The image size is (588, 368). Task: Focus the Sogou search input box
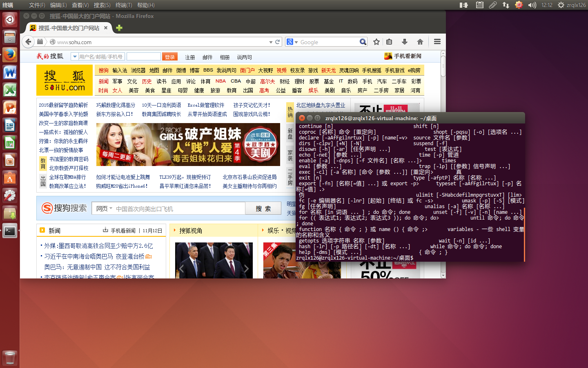(180, 209)
